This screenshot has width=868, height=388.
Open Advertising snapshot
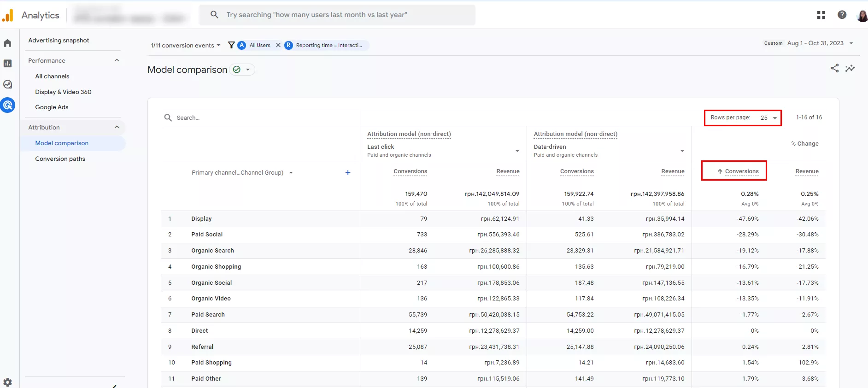click(59, 41)
